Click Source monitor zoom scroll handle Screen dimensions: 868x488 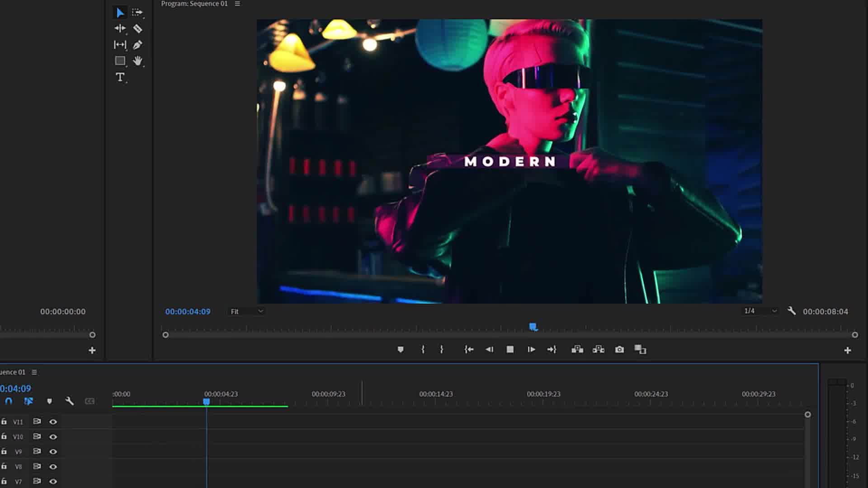coord(92,335)
